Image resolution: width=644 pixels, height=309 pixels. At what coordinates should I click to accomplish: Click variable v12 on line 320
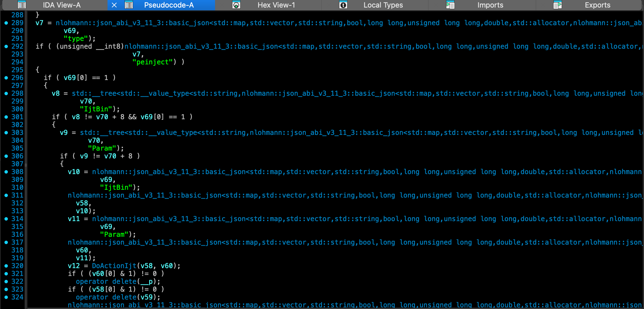pos(74,266)
